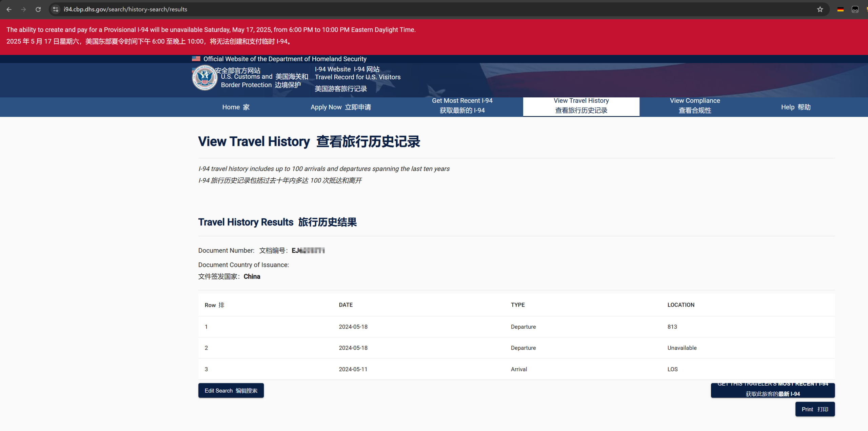This screenshot has height=431, width=868.
Task: Click the CBP seal logo
Action: click(x=204, y=78)
